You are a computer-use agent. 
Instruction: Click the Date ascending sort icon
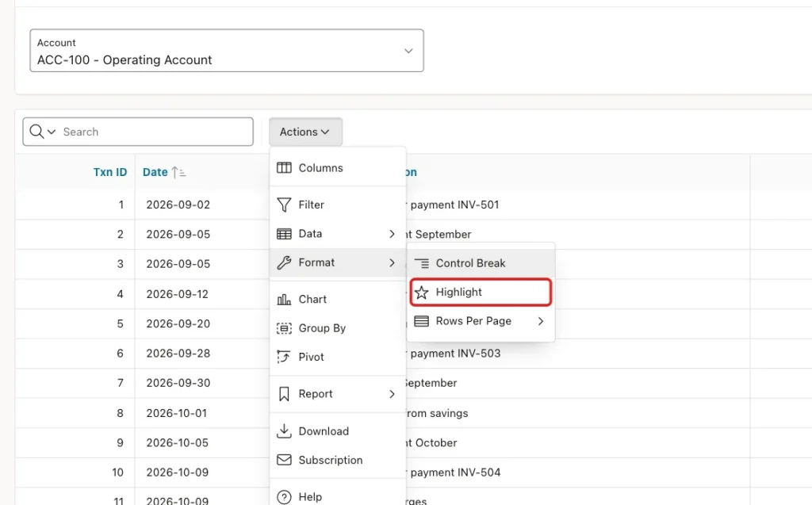(x=178, y=172)
